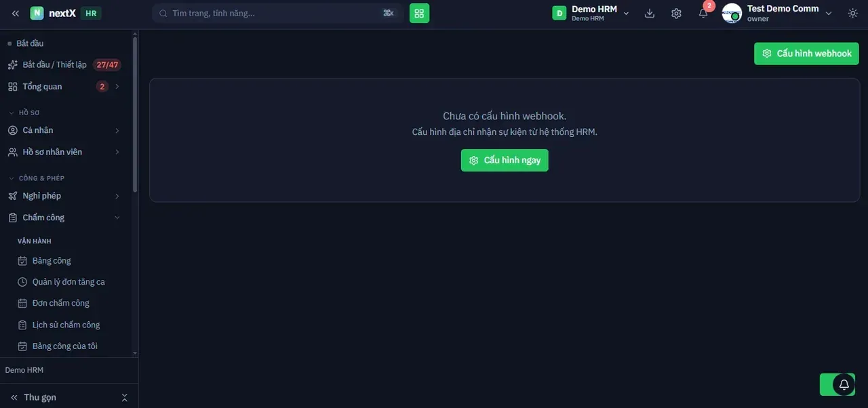Image resolution: width=868 pixels, height=408 pixels.
Task: Click "Thu gọn" collapse sidebar button
Action: [34, 397]
